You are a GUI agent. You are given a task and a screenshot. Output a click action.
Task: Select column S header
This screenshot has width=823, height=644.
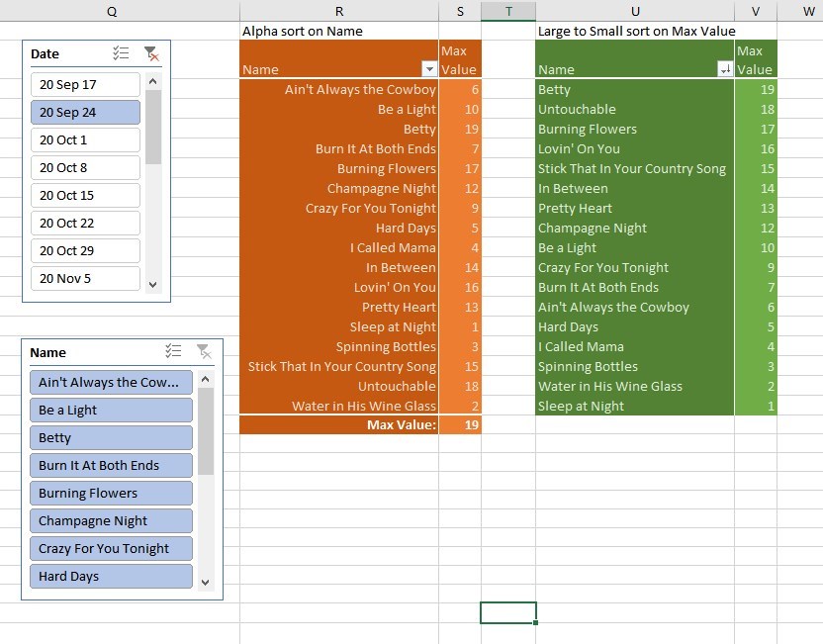[x=460, y=11]
